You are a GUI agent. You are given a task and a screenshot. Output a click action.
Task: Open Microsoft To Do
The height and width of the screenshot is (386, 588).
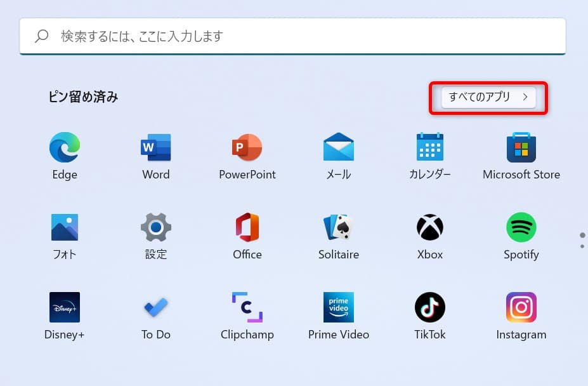[x=156, y=308]
